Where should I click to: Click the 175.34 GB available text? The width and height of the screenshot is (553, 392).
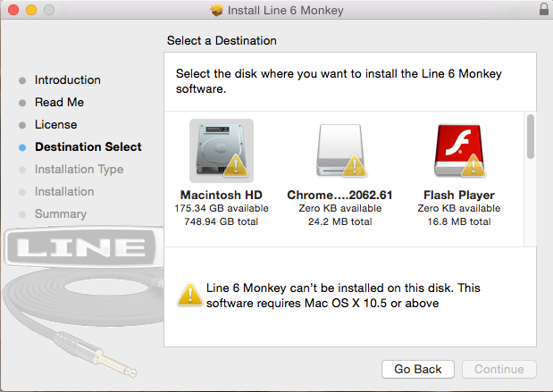point(222,208)
